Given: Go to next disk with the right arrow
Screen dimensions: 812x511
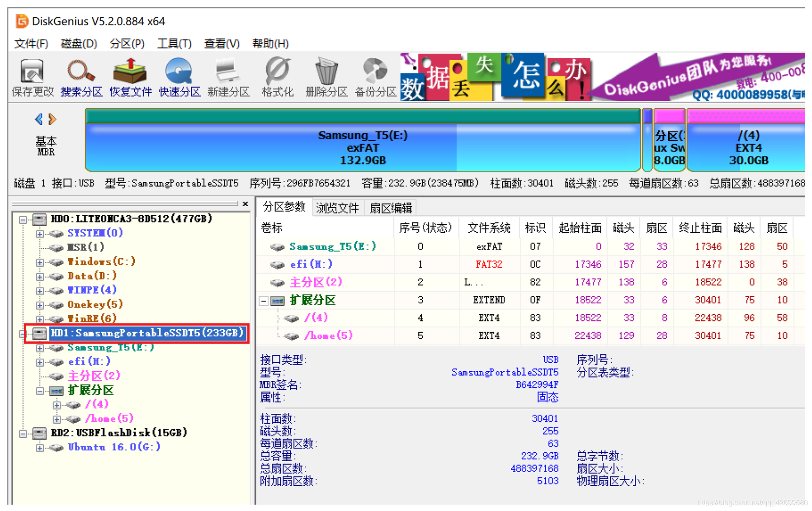Looking at the screenshot, I should [52, 119].
